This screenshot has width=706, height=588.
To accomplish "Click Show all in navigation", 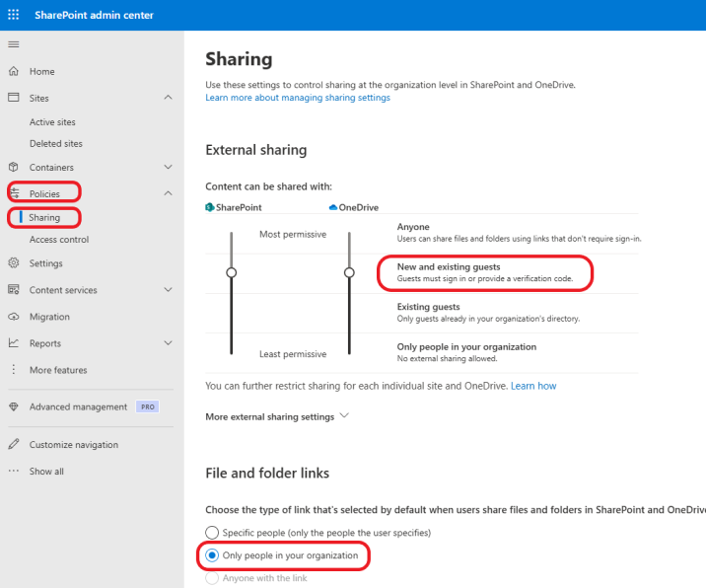I will [x=46, y=472].
